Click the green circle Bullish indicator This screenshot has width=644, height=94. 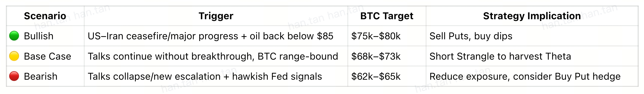(x=14, y=36)
